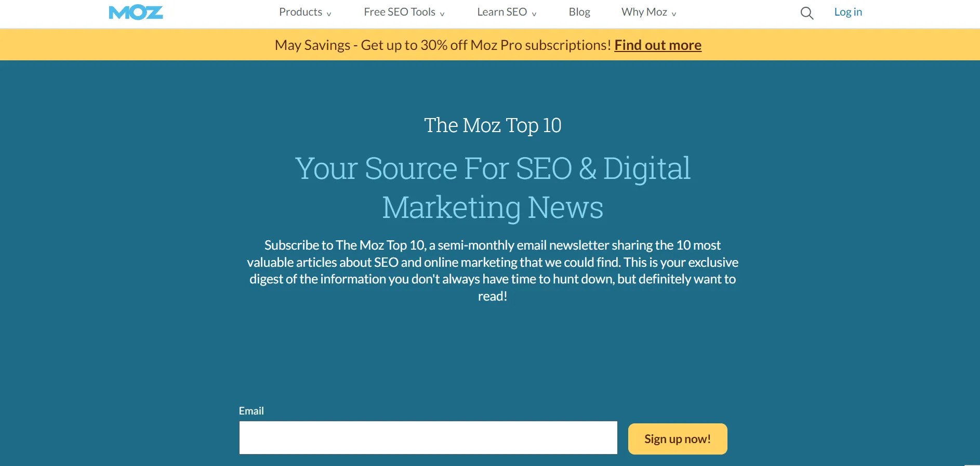This screenshot has height=466, width=980.
Task: Click the Moz logo
Action: pyautogui.click(x=135, y=12)
